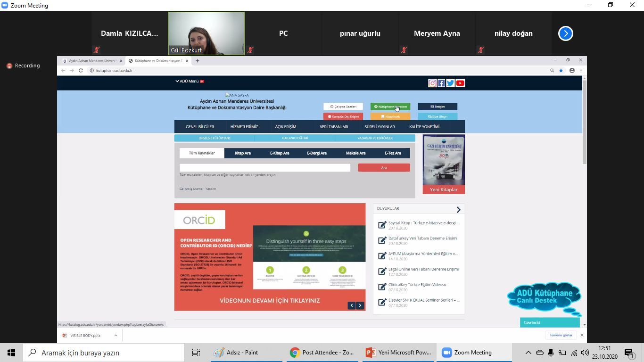This screenshot has width=644, height=362.
Task: Switch to the E-Kitap Ara search tab
Action: click(x=280, y=153)
